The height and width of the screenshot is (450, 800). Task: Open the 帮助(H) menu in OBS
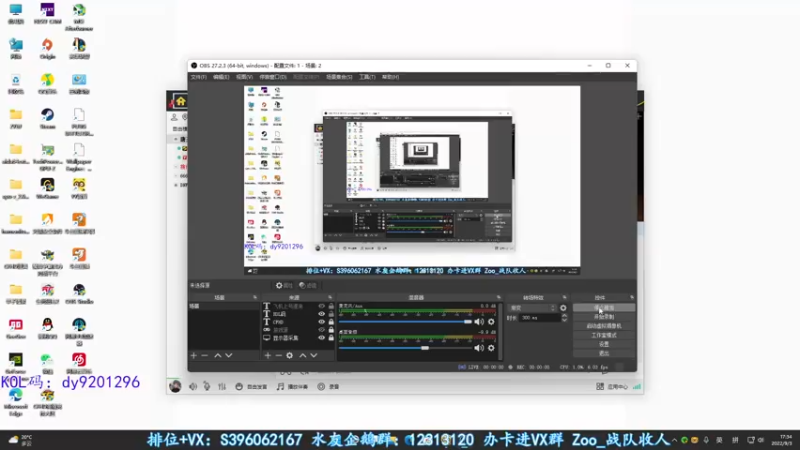[x=390, y=77]
